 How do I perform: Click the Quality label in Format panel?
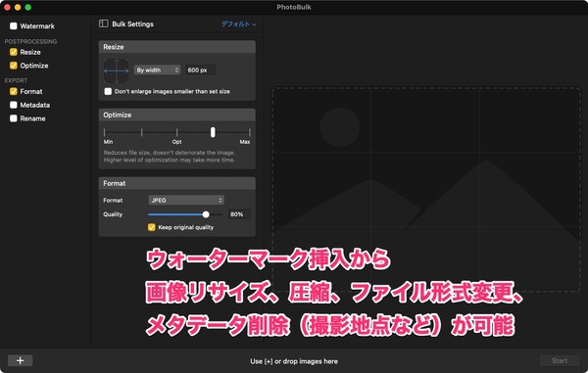tap(113, 214)
